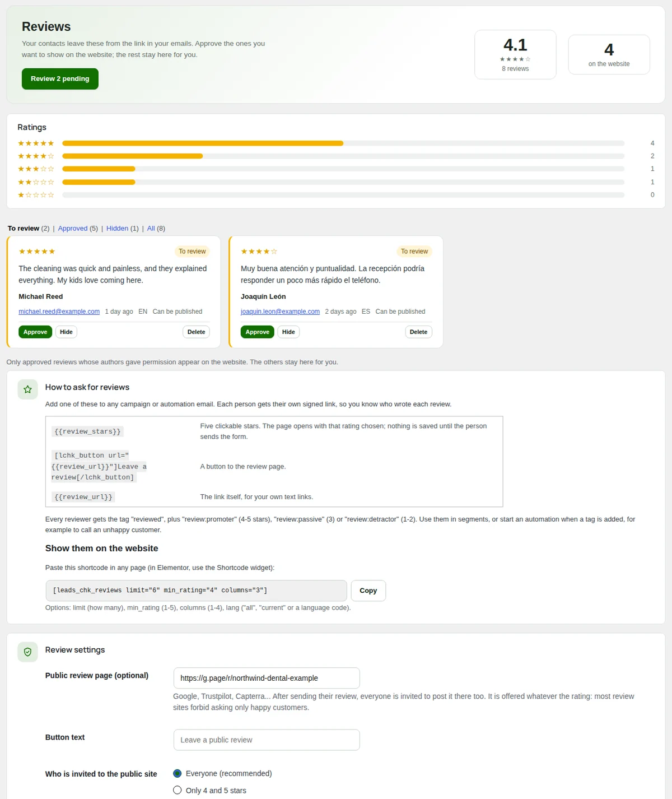The image size is (672, 799).
Task: Click the star icon beside How to ask for reviews
Action: point(27,389)
